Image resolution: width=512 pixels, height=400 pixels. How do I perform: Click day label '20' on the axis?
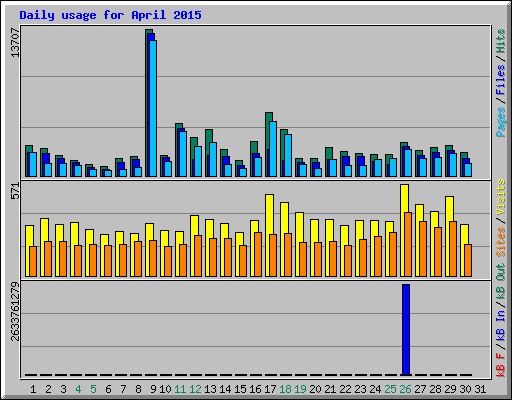(x=315, y=389)
